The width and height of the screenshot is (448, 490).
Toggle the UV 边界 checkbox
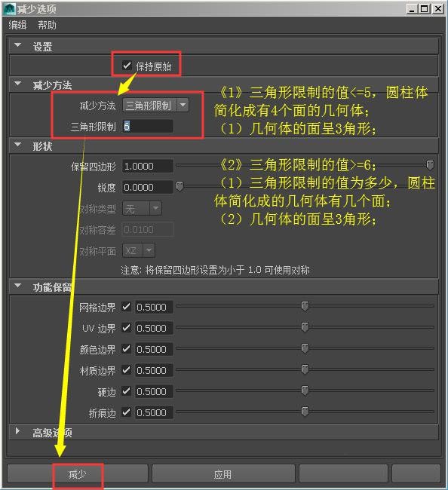pyautogui.click(x=126, y=327)
